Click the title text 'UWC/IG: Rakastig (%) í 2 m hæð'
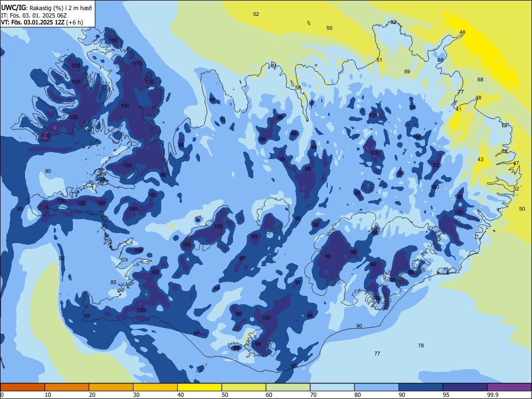Screen dimensions: 532x399 click(46, 7)
